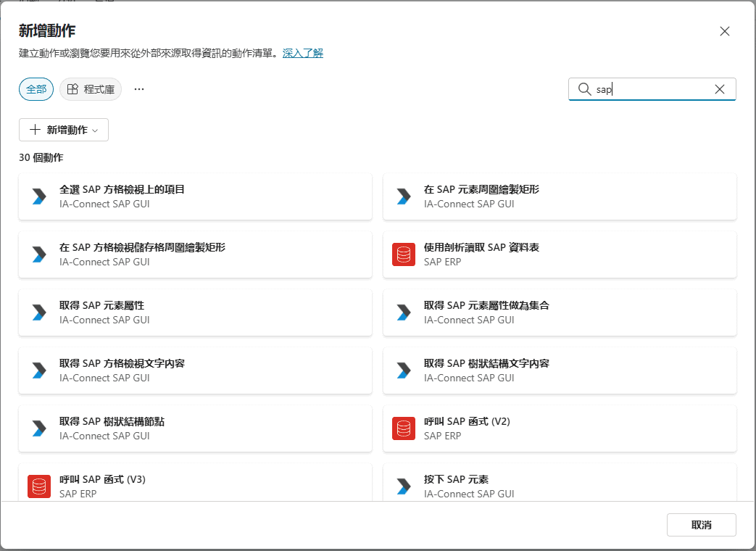
Task: Pick the 取得 SAP 元素屬性做為集合 action
Action: coord(560,312)
